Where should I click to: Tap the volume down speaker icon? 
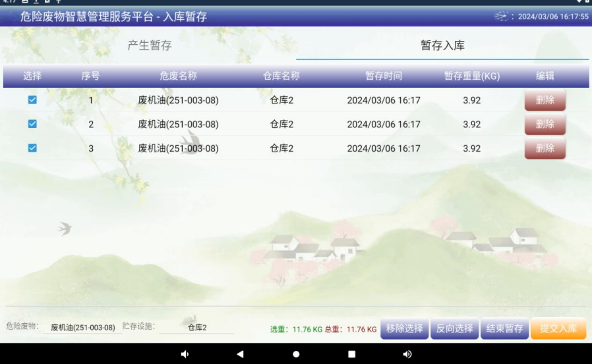coord(184,354)
